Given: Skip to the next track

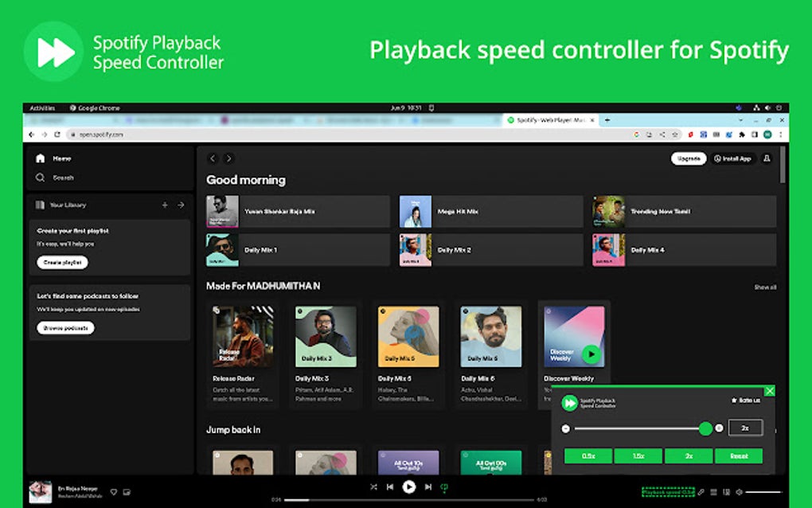Looking at the screenshot, I should pos(428,487).
